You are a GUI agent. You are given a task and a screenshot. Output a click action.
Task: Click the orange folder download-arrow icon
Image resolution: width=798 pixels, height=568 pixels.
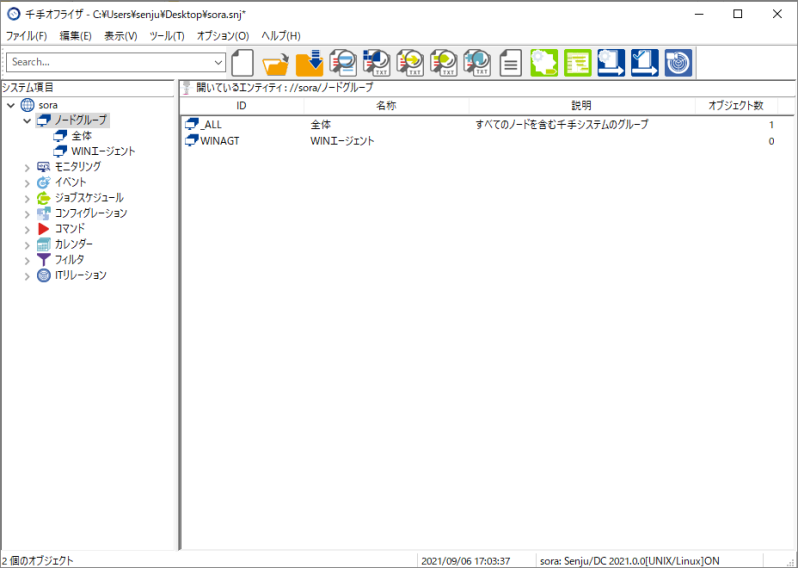[x=309, y=63]
